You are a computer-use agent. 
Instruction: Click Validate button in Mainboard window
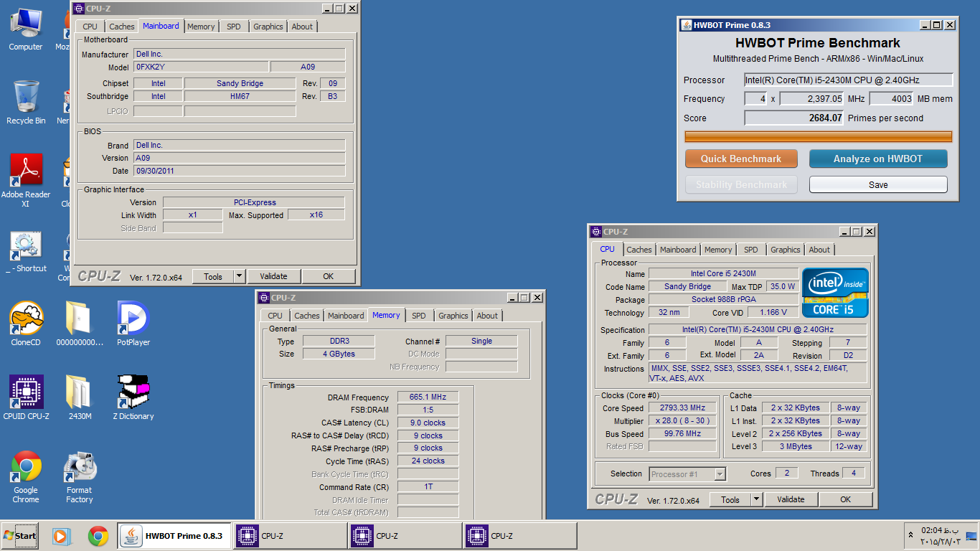click(x=273, y=276)
